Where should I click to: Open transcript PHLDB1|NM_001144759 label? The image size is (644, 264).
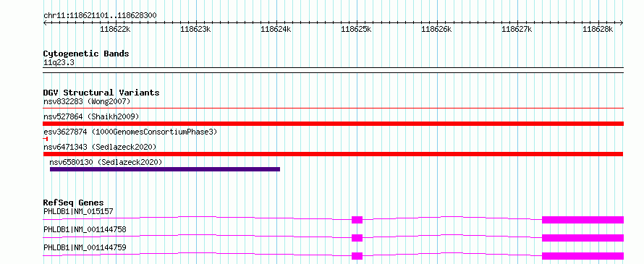pos(85,247)
